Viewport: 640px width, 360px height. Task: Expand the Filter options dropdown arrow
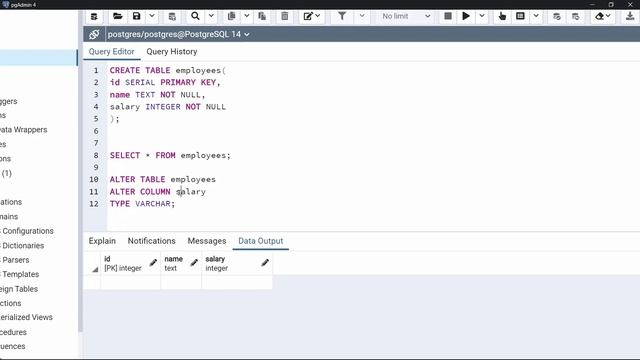coord(362,16)
